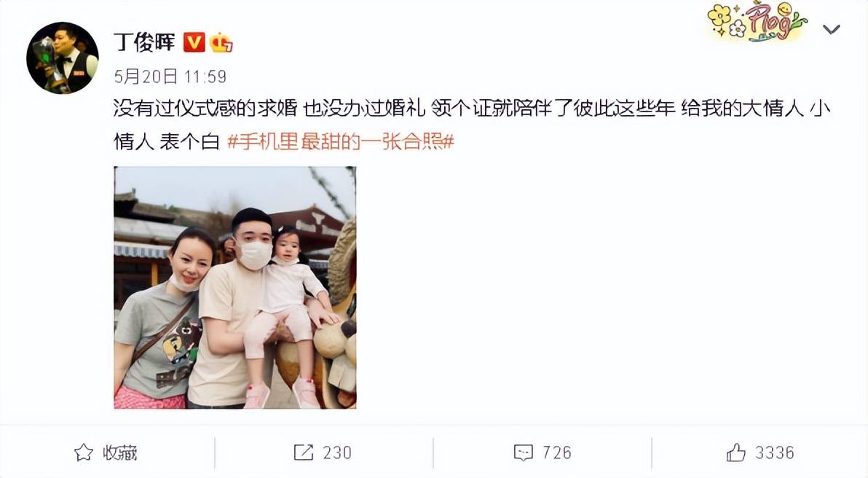Click the star favorite icon
868x478 pixels.
tap(84, 452)
